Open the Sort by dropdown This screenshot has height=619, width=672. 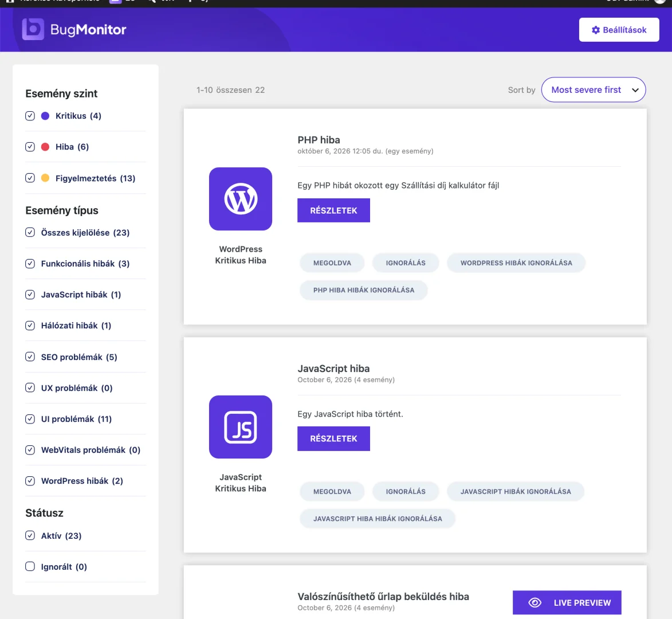(593, 89)
